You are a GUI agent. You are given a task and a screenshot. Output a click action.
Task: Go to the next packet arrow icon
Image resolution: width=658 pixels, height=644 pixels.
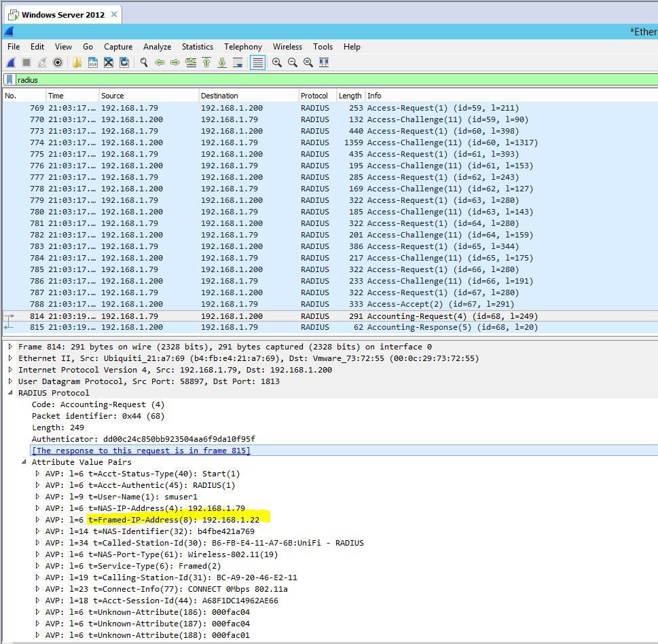coord(175,62)
